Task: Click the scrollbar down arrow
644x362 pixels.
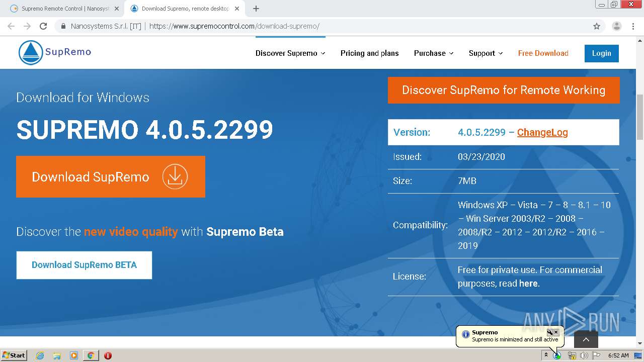Action: point(639,343)
